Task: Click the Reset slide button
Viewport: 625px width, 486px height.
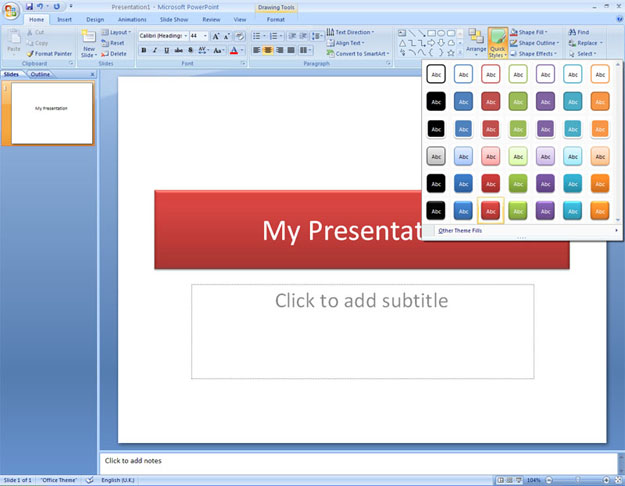Action: [116, 43]
